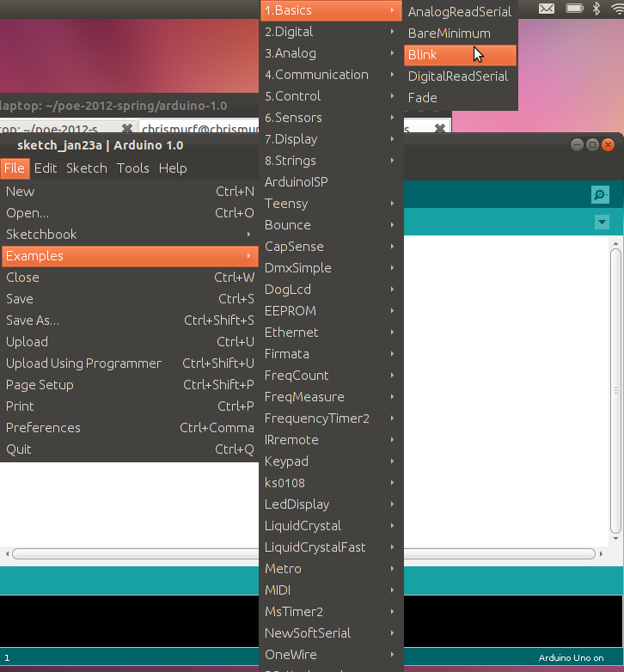Open the BareMinimum example
Screen dimensions: 624x672
(460, 34)
